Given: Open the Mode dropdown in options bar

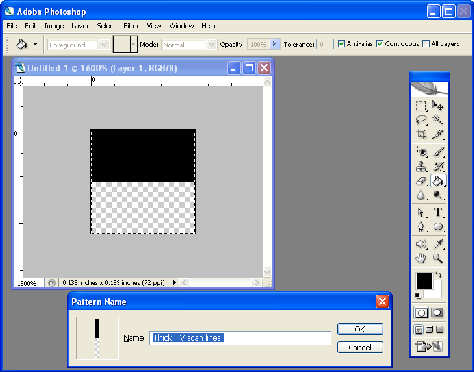Looking at the screenshot, I should (x=189, y=44).
